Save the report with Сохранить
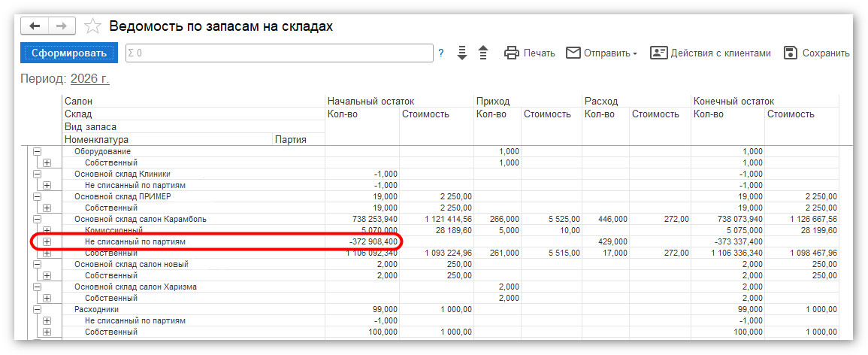 click(816, 53)
